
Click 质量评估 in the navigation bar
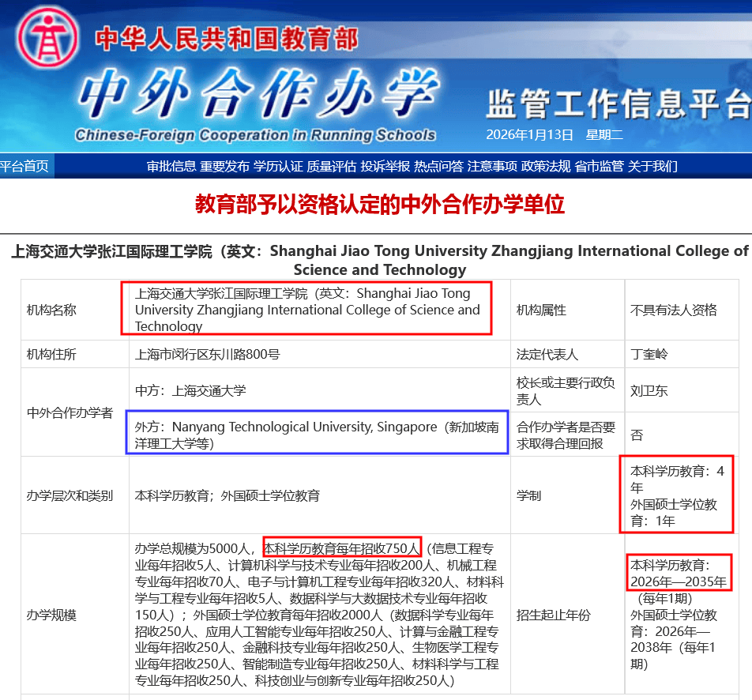coord(332,166)
